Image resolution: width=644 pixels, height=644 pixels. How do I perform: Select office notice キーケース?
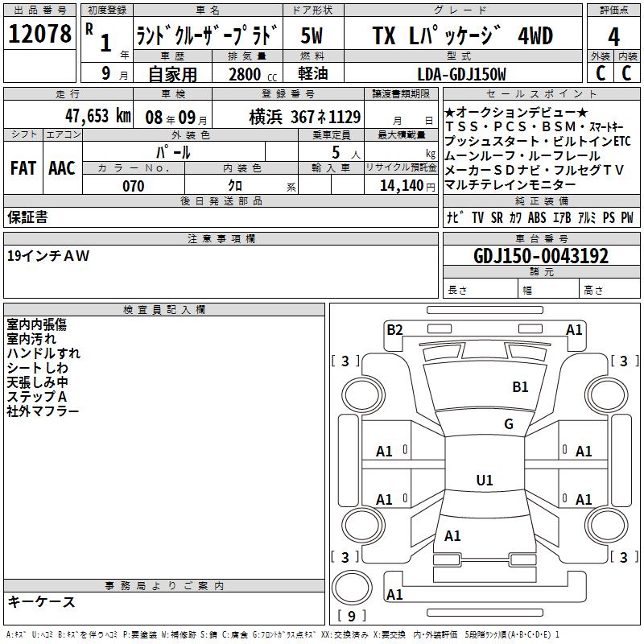coord(42,601)
